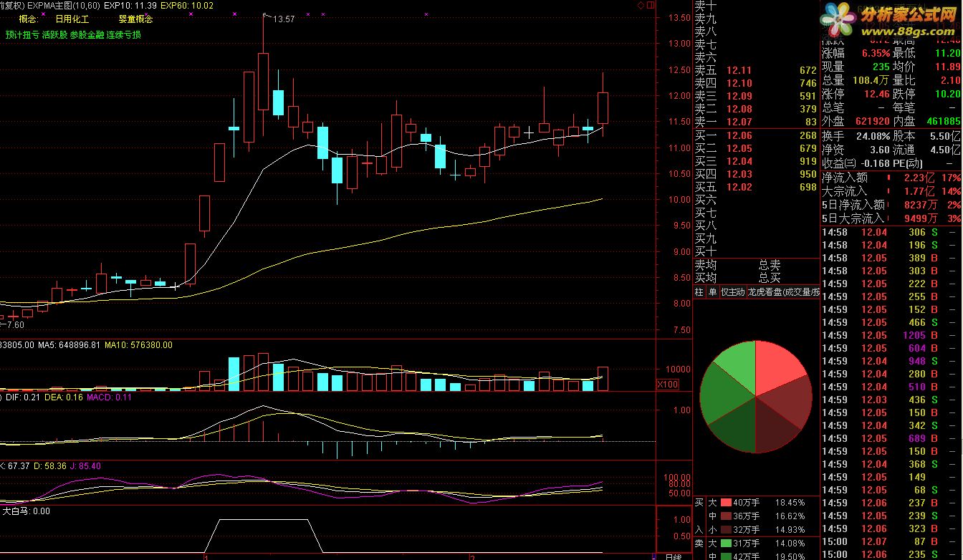Switch to the 仅主动 tab
This screenshot has width=963, height=560.
[x=732, y=292]
